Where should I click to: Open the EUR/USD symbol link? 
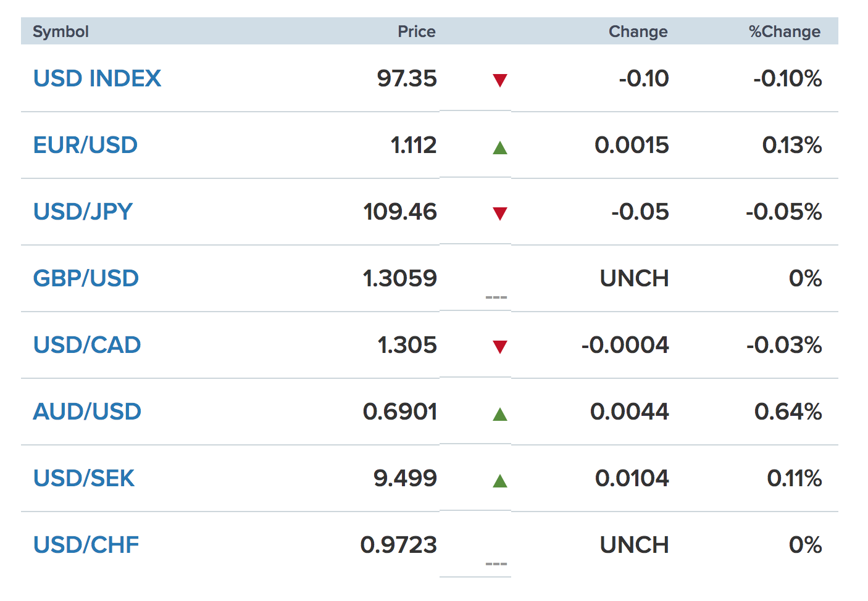85,145
